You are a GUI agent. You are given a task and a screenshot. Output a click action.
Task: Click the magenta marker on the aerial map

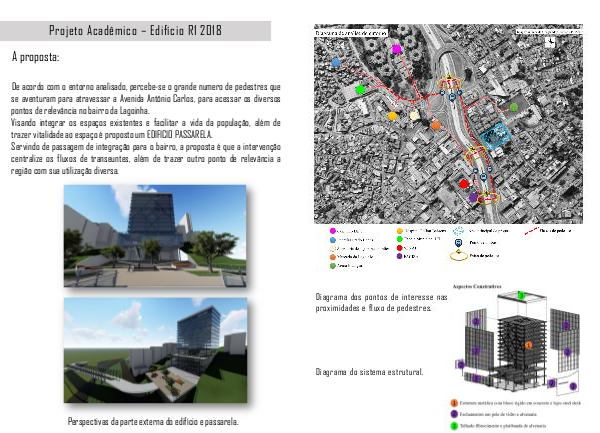click(x=397, y=48)
